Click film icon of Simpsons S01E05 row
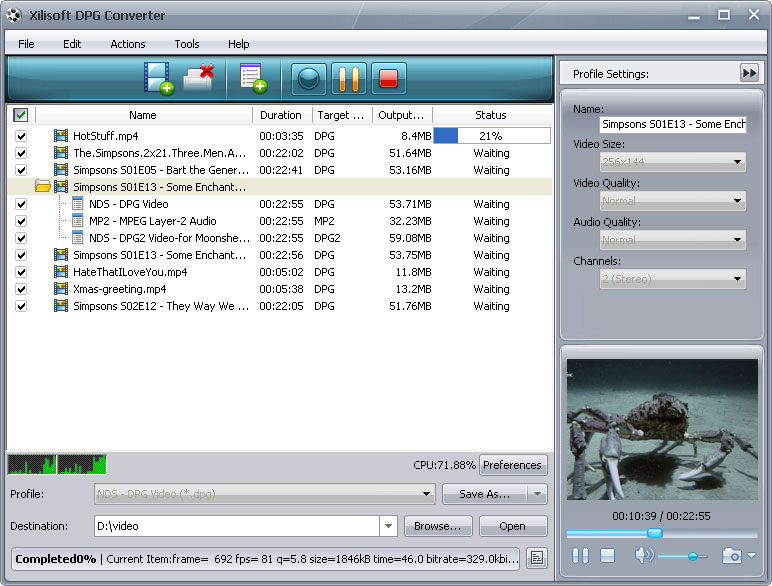 coord(61,170)
